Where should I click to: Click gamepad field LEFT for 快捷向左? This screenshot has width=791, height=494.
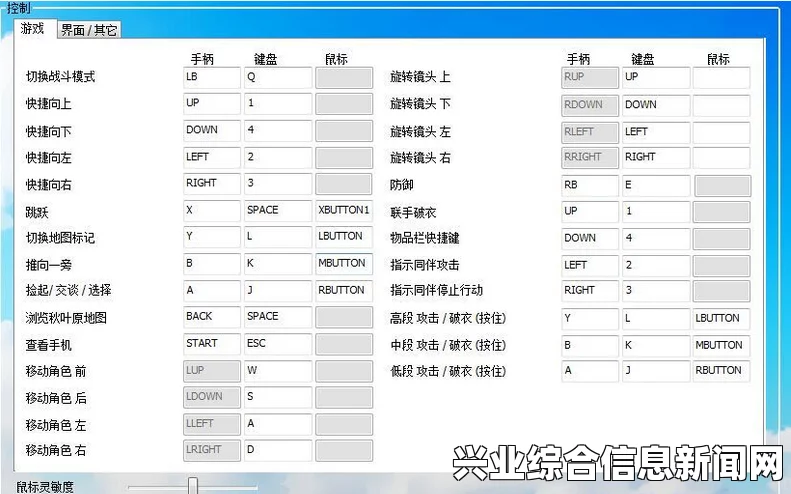pos(212,157)
